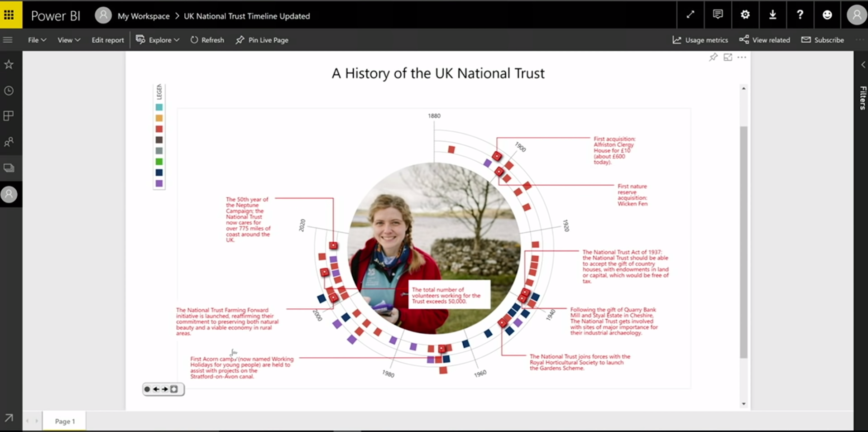
Task: Open the app launcher grid
Action: (x=9, y=15)
